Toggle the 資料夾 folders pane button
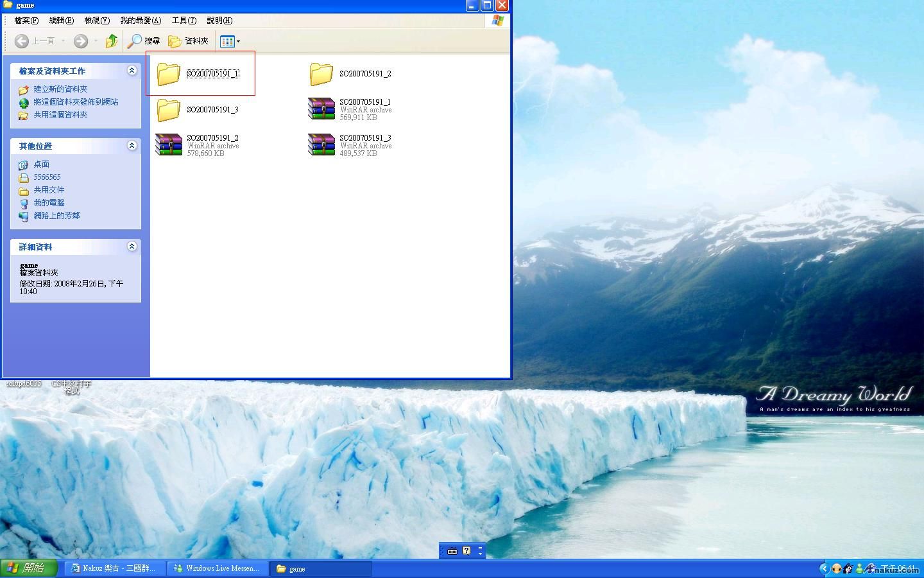924x578 pixels. pyautogui.click(x=189, y=41)
